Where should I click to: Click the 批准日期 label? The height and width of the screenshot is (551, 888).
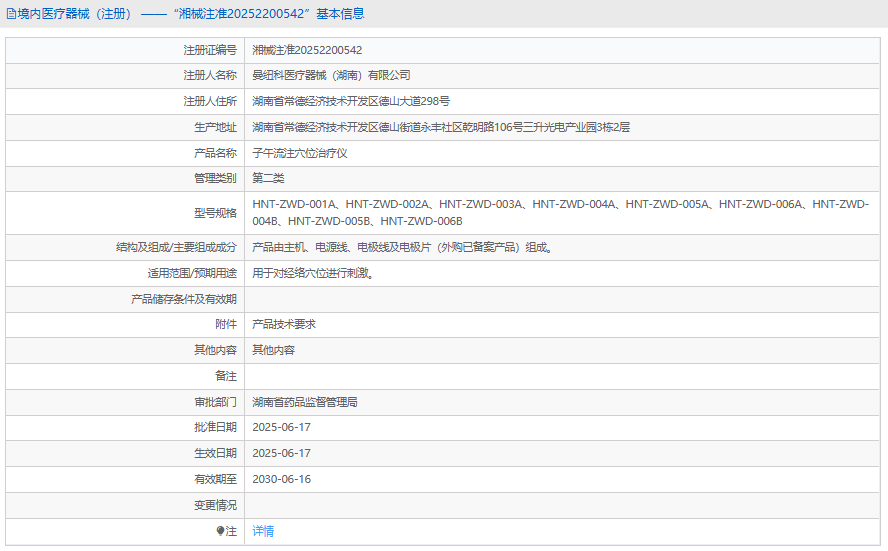pyautogui.click(x=215, y=428)
